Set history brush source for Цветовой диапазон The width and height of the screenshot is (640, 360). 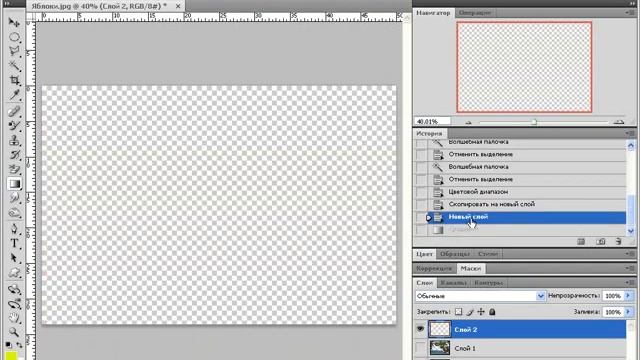[x=421, y=192]
